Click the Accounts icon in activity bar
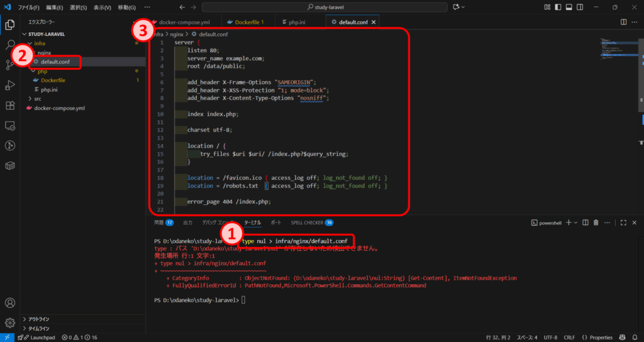 [x=10, y=302]
